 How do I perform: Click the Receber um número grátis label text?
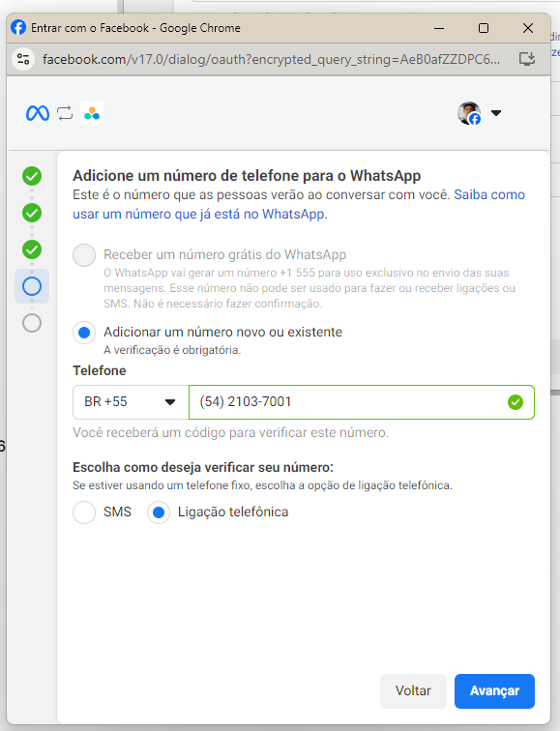[x=224, y=254]
